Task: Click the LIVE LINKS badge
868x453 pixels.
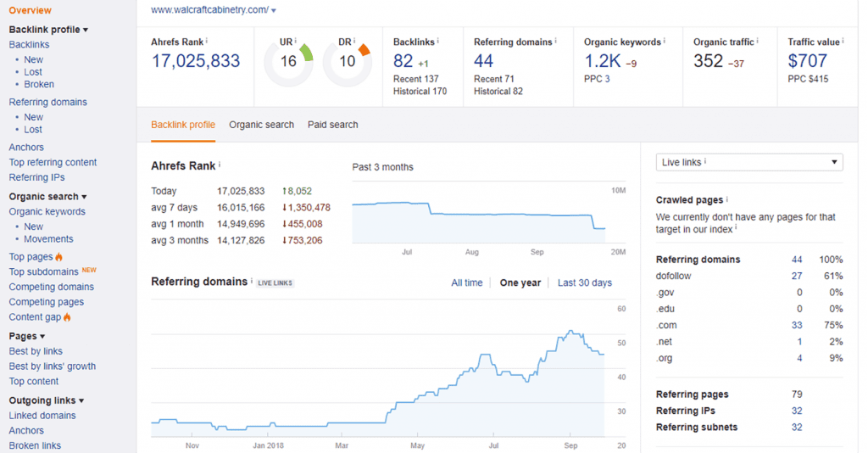Action: click(275, 283)
